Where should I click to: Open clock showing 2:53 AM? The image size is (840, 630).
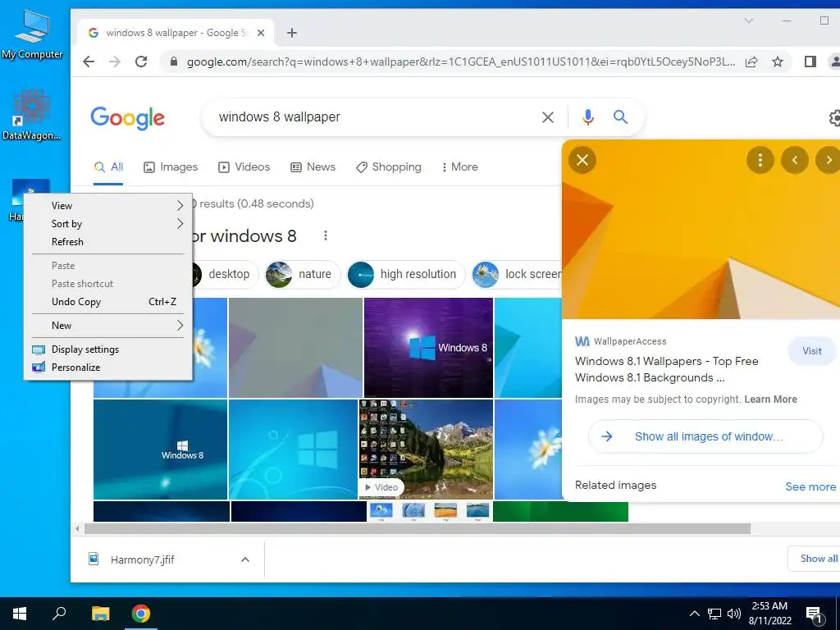[x=769, y=614]
